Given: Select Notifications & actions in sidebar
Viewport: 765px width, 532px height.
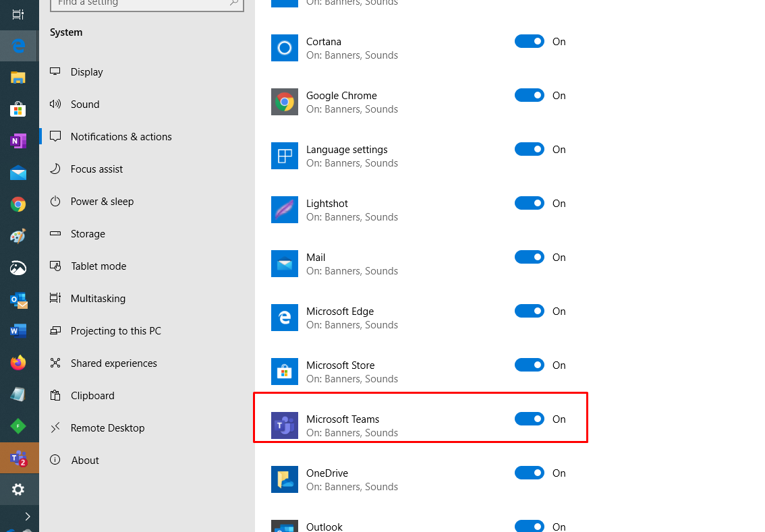Looking at the screenshot, I should click(x=147, y=136).
